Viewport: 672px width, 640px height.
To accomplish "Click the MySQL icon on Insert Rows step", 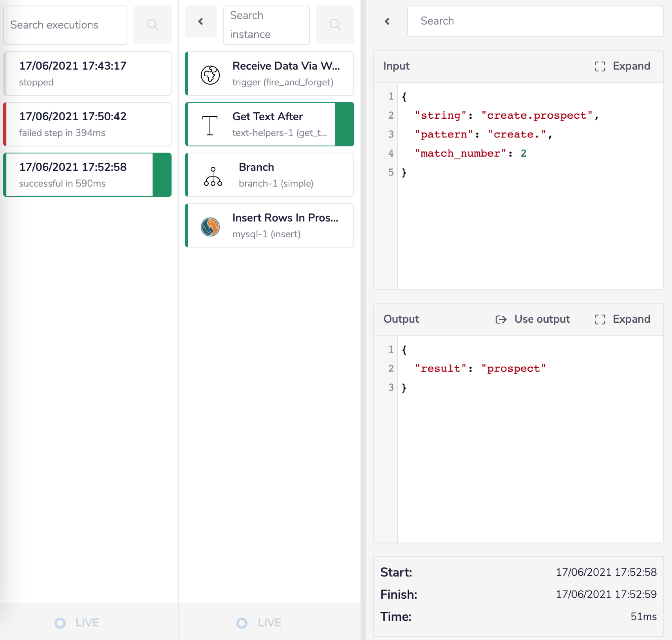I will [210, 225].
